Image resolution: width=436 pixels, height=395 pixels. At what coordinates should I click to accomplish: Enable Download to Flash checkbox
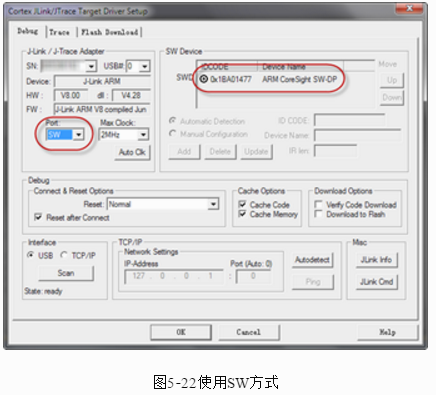point(319,214)
